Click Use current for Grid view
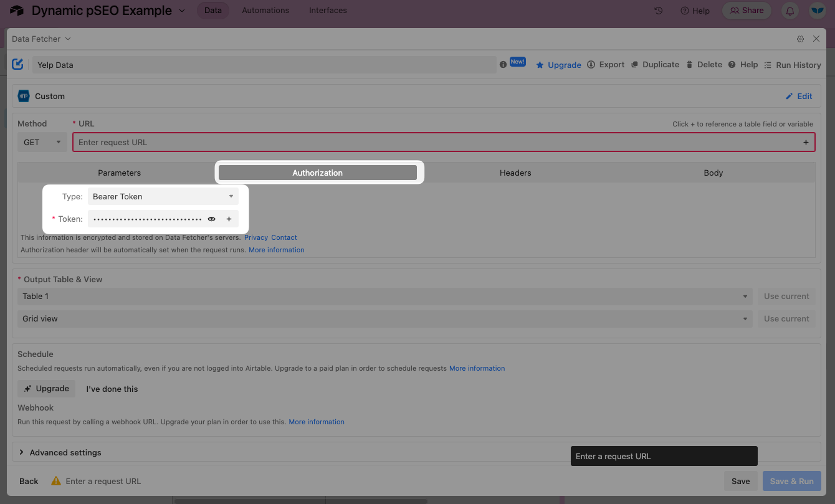This screenshot has height=504, width=835. tap(786, 319)
